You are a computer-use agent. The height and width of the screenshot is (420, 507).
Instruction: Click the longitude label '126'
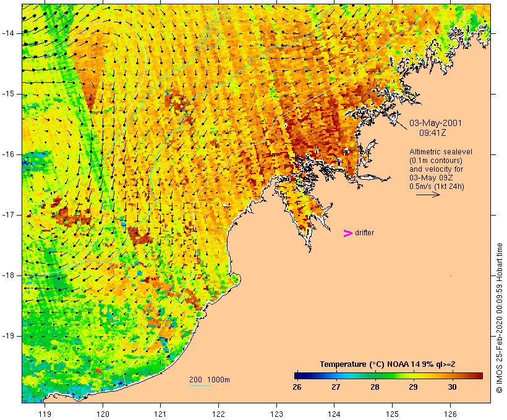click(450, 414)
